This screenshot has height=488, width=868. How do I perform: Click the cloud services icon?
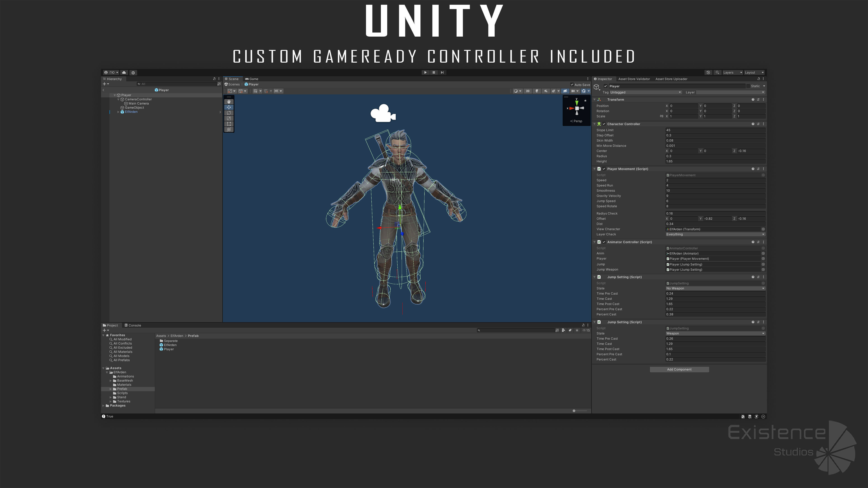[x=124, y=72]
